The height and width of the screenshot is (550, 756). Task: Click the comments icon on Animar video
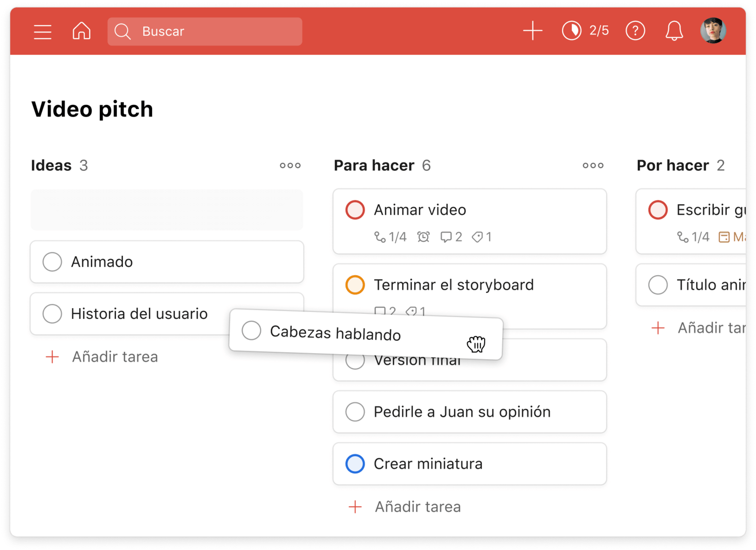446,237
